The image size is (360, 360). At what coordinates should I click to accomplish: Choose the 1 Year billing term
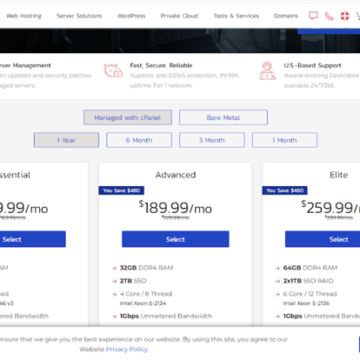[66, 140]
